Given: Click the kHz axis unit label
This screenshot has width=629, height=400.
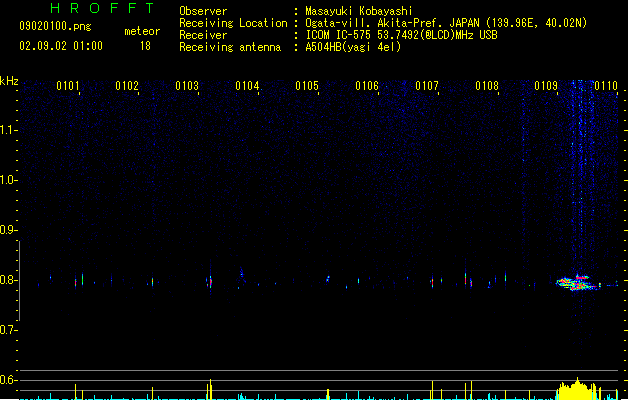Looking at the screenshot, I should [x=9, y=81].
